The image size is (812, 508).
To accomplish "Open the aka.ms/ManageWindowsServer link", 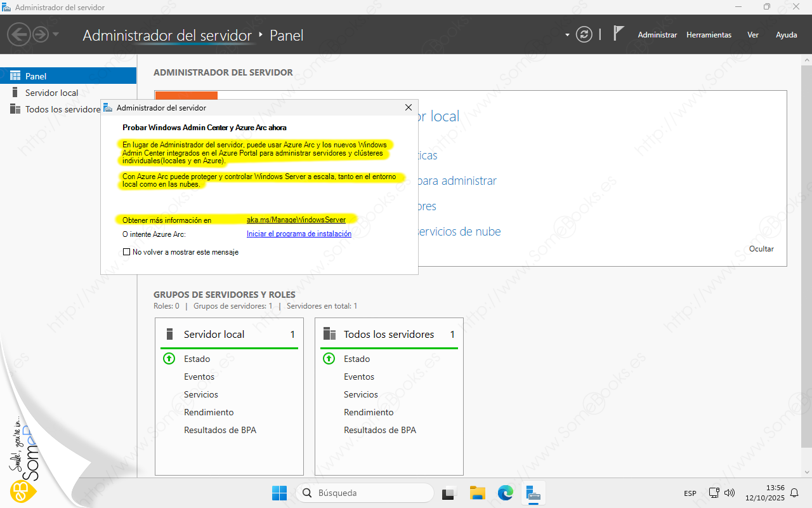I will tap(296, 220).
